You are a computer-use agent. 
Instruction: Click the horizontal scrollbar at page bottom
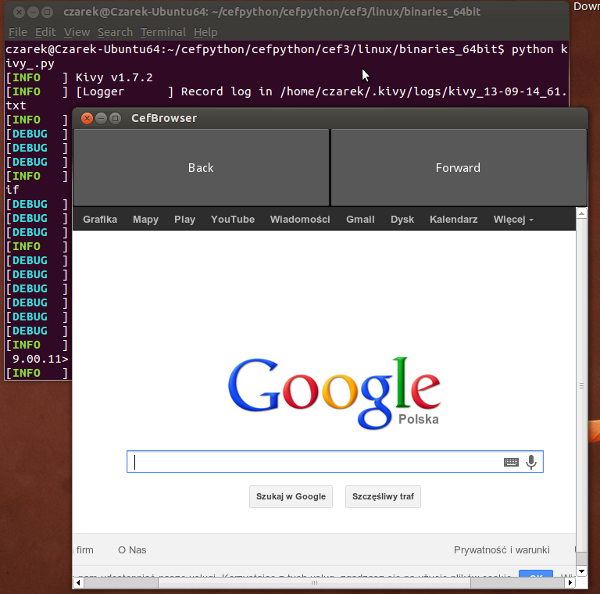[300, 581]
